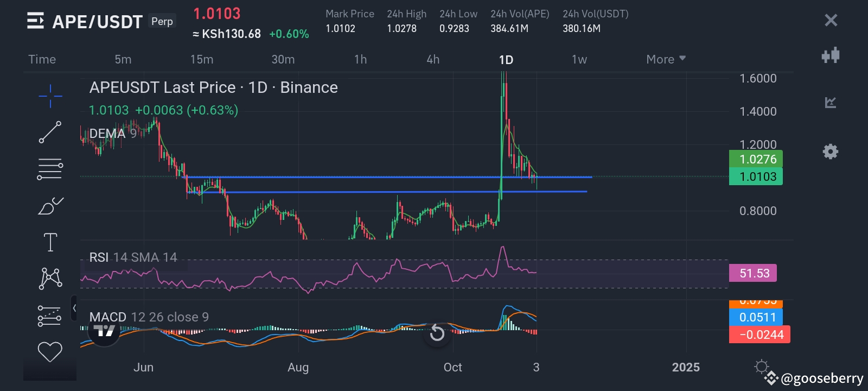868x391 pixels.
Task: Reset chart view with the undo arrow button
Action: coord(437,333)
